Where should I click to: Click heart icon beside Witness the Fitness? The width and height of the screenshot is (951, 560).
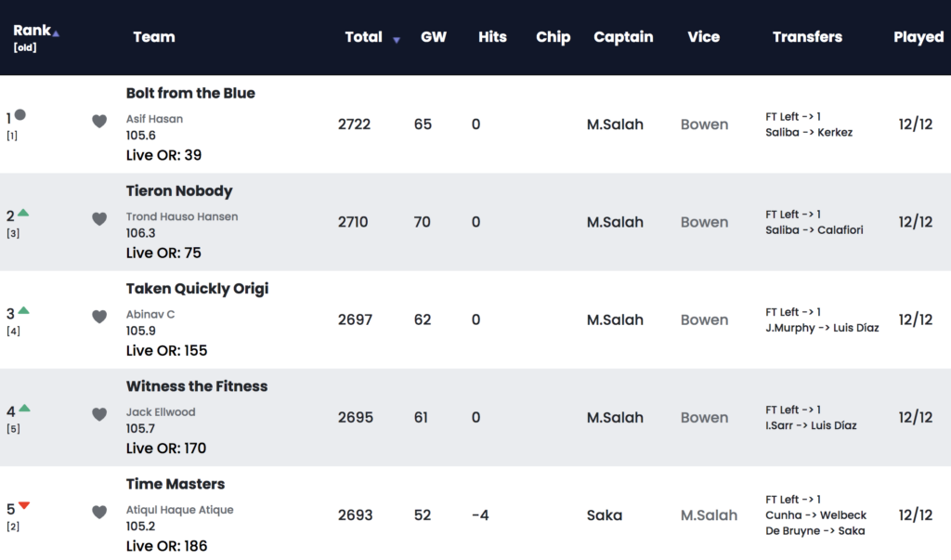(99, 414)
